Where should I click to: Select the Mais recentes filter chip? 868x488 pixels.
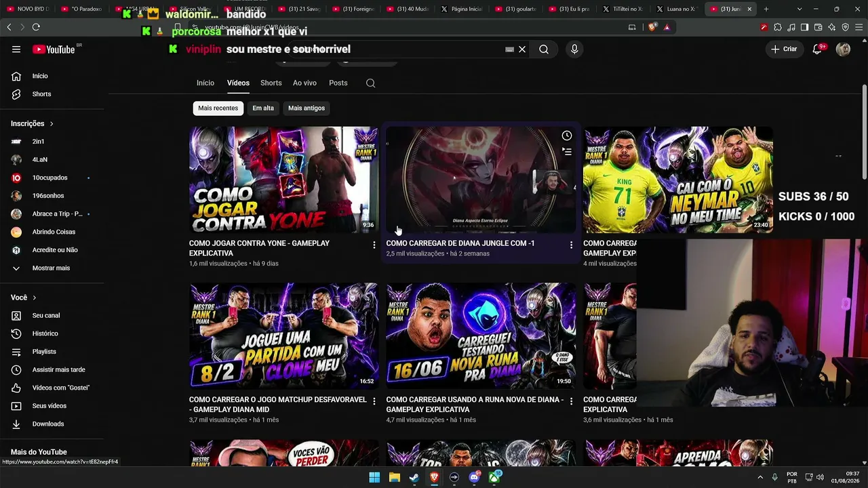218,108
